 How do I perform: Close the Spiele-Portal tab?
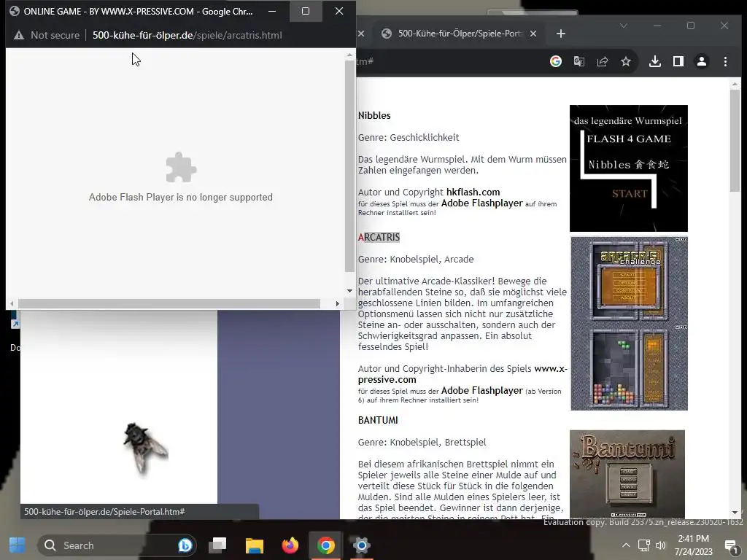pyautogui.click(x=533, y=34)
